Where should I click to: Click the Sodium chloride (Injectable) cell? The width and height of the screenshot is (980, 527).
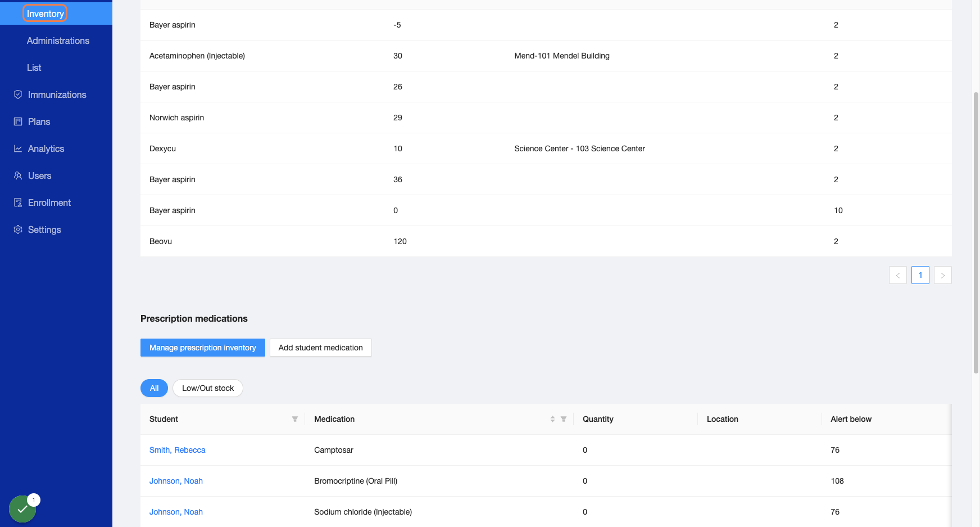pos(363,512)
